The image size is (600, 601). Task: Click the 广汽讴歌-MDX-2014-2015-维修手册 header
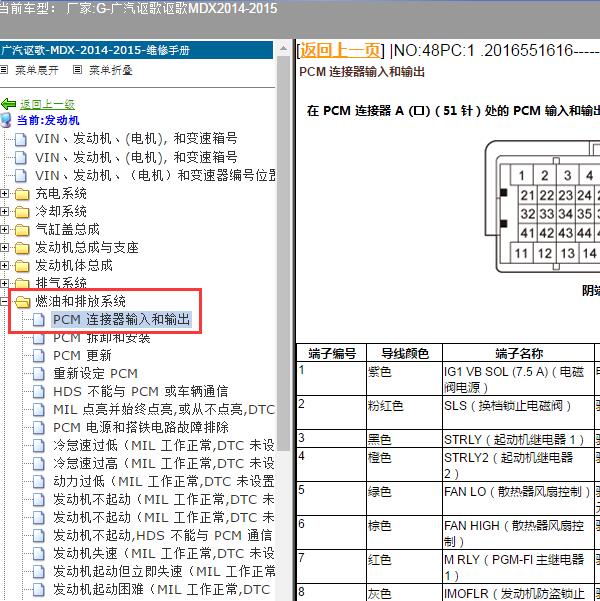pos(136,50)
